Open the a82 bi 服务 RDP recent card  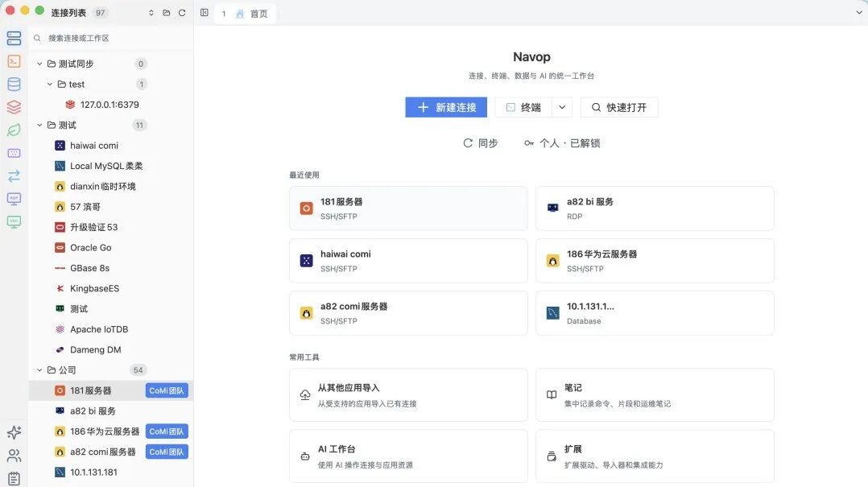point(655,208)
